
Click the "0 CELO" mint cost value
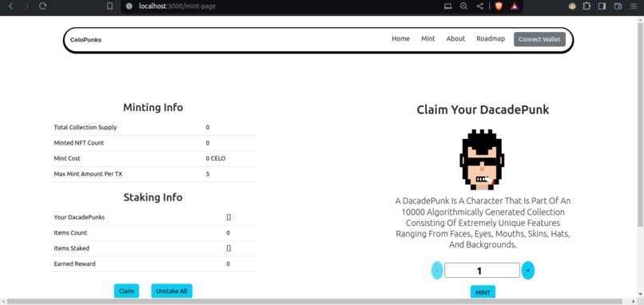coord(216,158)
